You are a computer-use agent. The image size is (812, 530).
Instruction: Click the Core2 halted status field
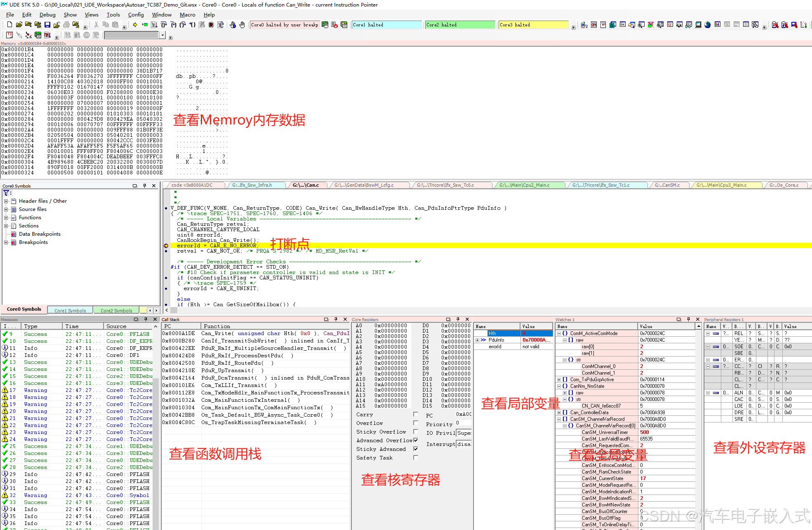pos(459,25)
